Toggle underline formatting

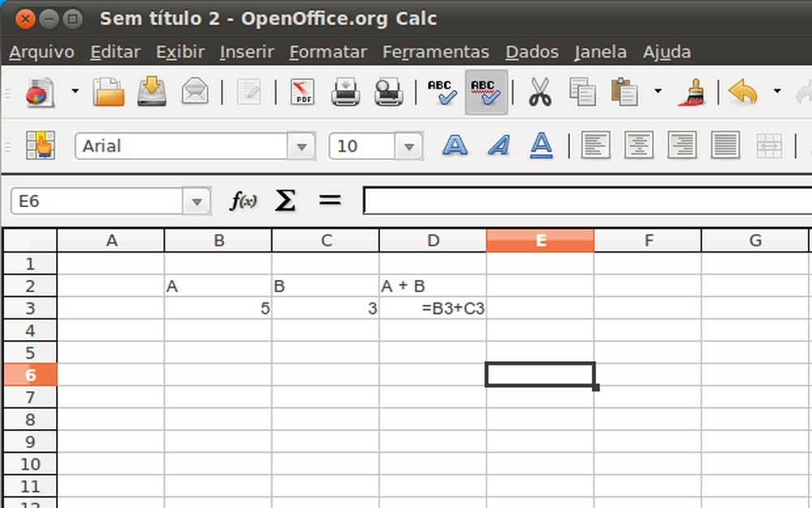click(541, 146)
